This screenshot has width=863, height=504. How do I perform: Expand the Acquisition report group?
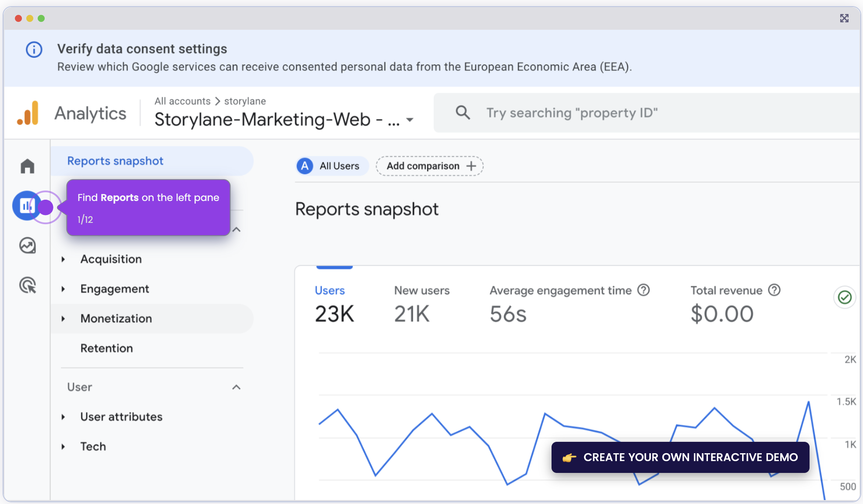tap(63, 259)
